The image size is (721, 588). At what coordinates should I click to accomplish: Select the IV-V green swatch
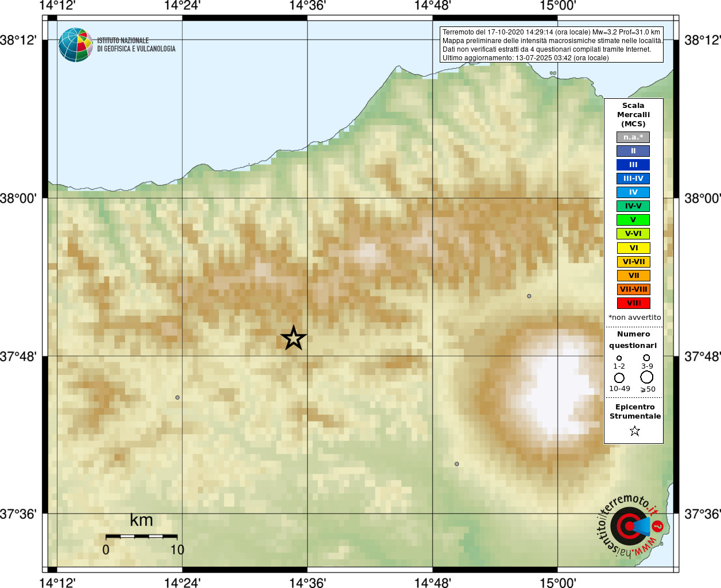633,206
